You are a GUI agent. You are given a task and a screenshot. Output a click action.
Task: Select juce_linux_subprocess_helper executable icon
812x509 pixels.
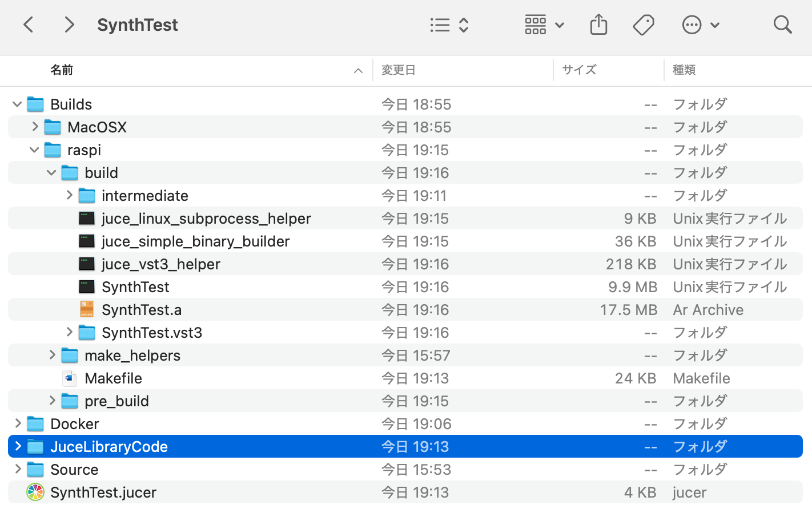point(87,219)
